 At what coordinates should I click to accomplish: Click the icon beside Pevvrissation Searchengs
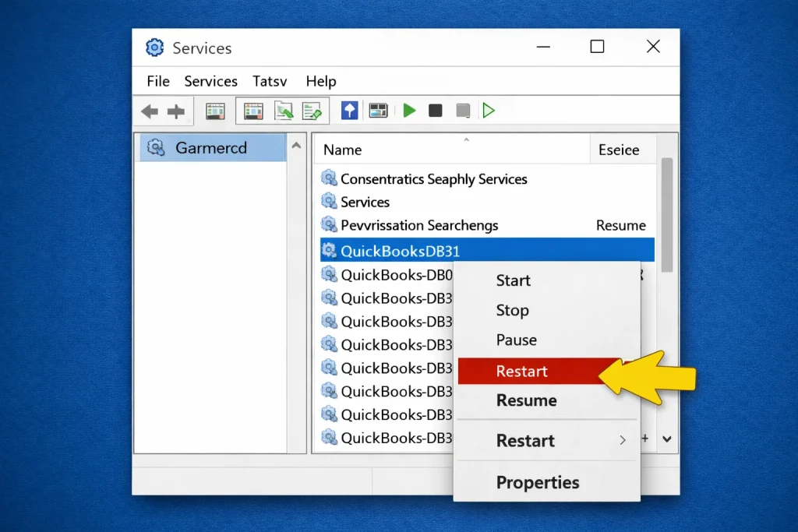pyautogui.click(x=330, y=224)
